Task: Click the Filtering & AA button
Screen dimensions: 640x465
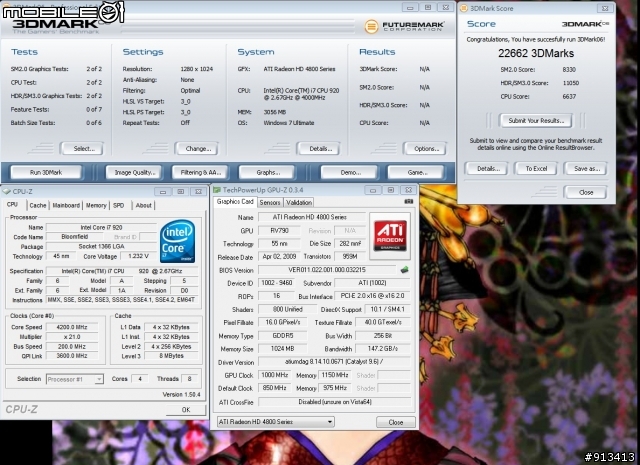Action: point(200,172)
